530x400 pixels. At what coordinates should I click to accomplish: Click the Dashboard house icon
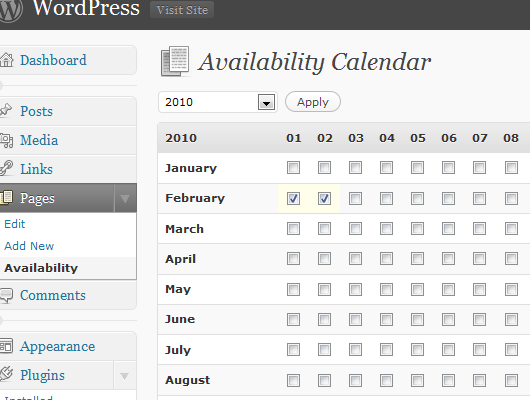(x=6, y=60)
